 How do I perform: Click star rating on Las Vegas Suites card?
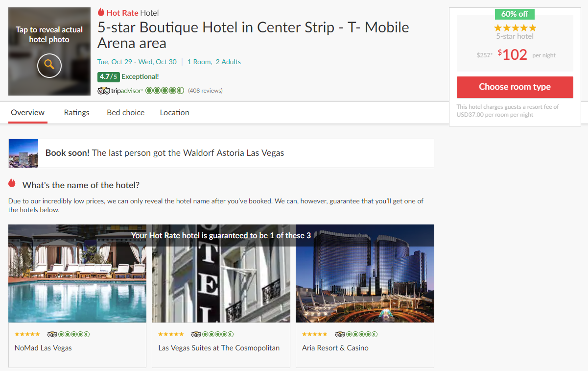[x=171, y=334]
